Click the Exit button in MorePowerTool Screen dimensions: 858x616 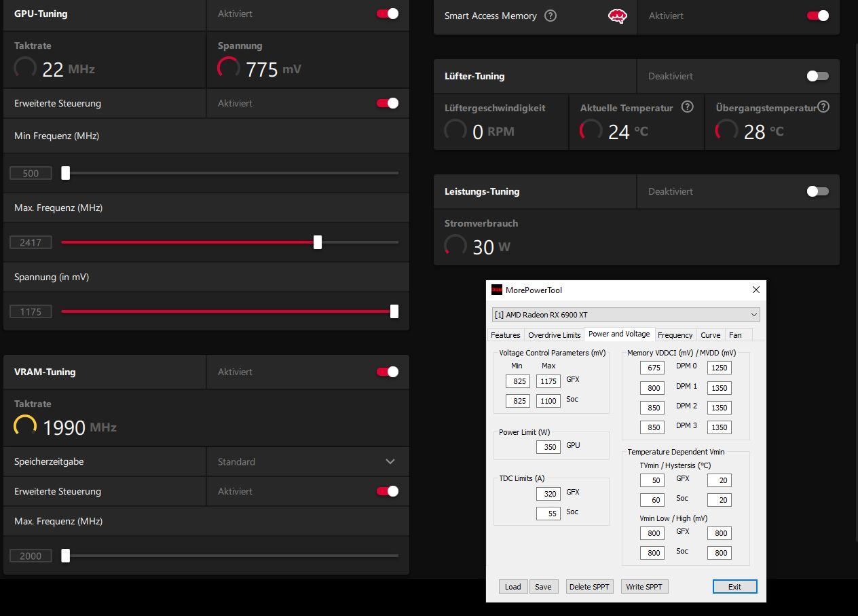click(x=734, y=587)
